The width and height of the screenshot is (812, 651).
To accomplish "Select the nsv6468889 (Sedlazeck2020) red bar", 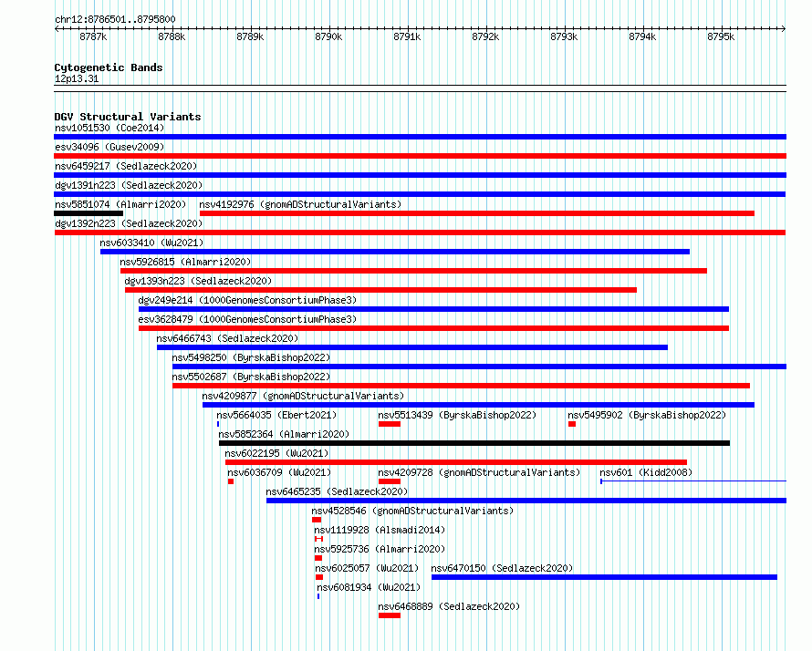I will click(x=390, y=615).
